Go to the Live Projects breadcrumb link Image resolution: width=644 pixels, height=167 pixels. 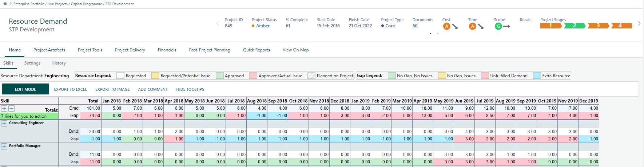57,4
